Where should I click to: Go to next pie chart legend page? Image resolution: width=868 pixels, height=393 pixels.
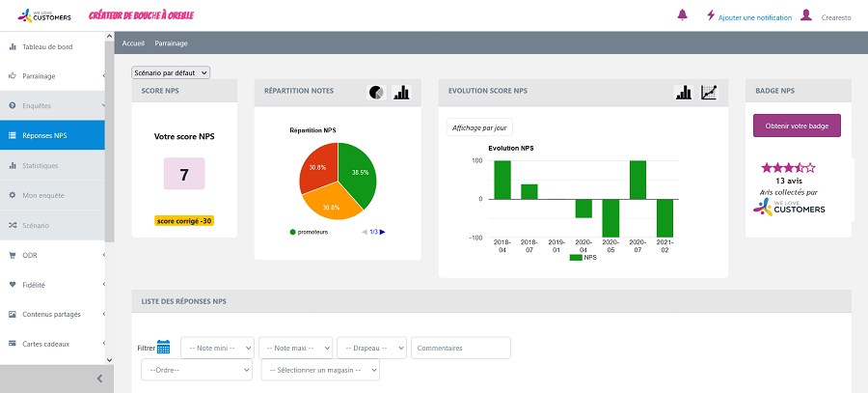click(x=382, y=232)
